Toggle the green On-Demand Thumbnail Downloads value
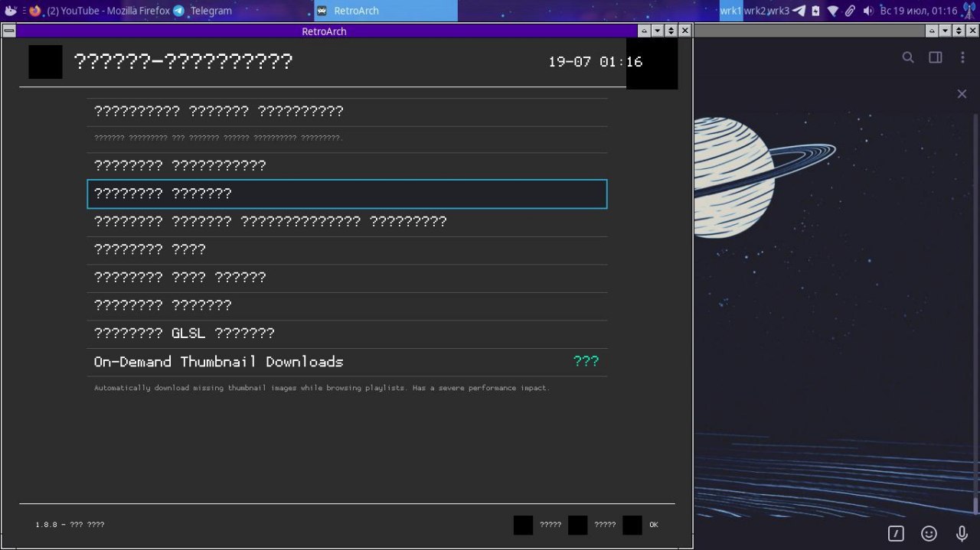The height and width of the screenshot is (550, 980). [586, 362]
